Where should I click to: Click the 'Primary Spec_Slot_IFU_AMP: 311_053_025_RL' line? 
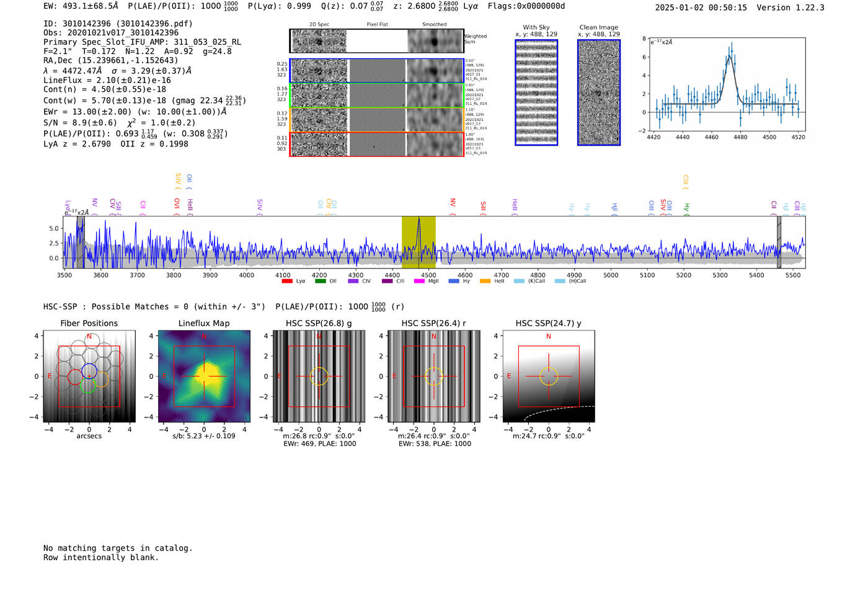(x=142, y=42)
